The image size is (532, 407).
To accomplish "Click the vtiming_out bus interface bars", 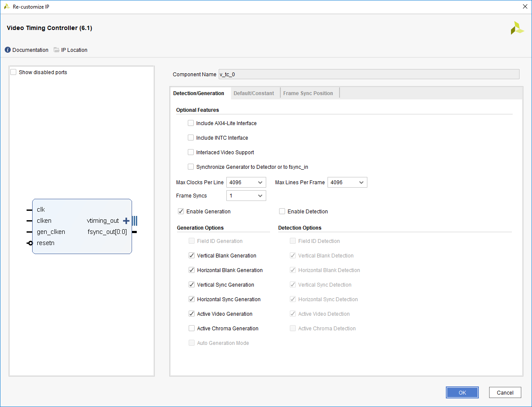I will 135,221.
